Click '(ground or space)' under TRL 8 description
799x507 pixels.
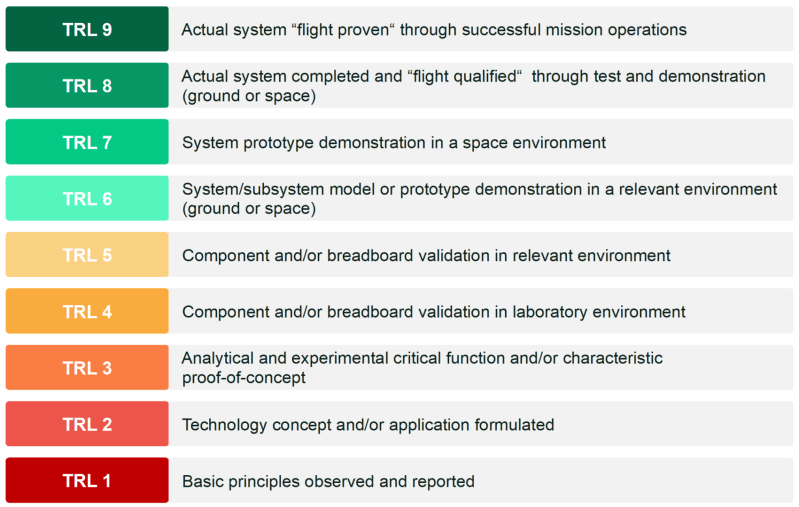click(249, 96)
